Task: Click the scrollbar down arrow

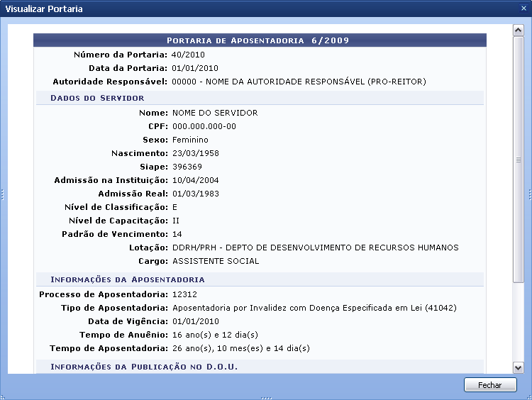Action: click(518, 367)
